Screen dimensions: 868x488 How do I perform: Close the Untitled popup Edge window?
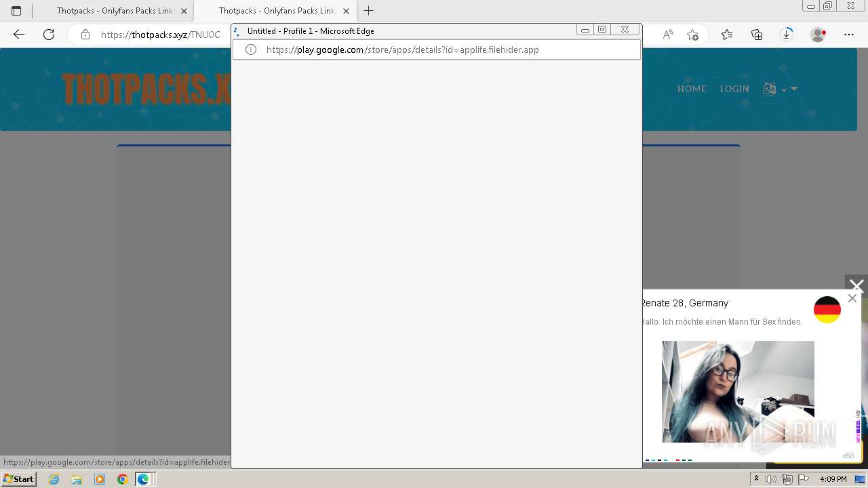(625, 30)
